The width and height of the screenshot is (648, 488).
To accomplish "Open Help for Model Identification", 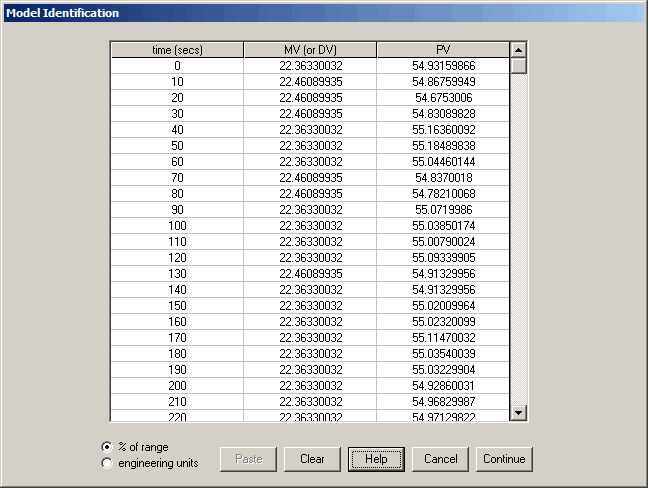I will (x=376, y=459).
